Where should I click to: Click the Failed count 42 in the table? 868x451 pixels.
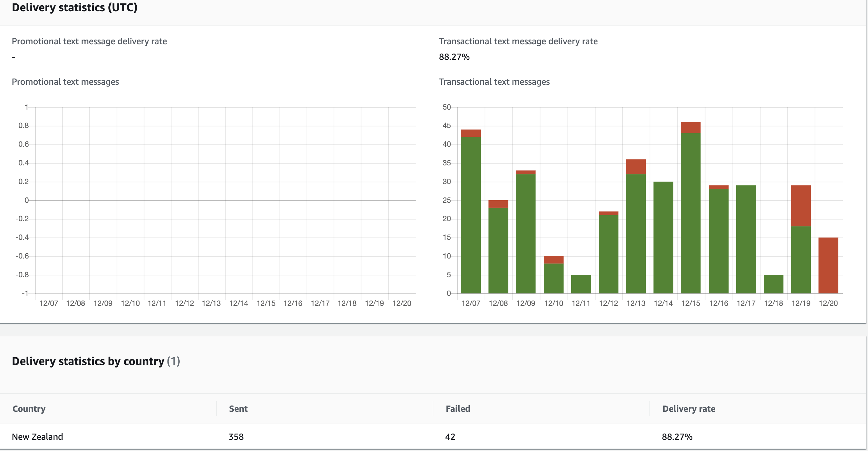point(450,436)
